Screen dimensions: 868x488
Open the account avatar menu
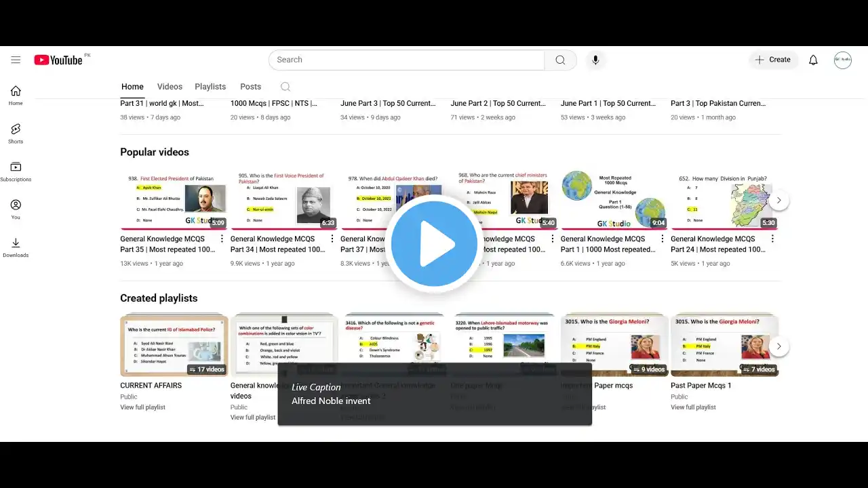[x=842, y=60]
